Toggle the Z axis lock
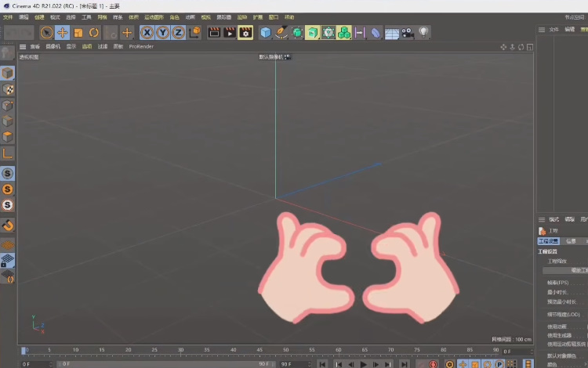The image size is (588, 368). [x=179, y=33]
